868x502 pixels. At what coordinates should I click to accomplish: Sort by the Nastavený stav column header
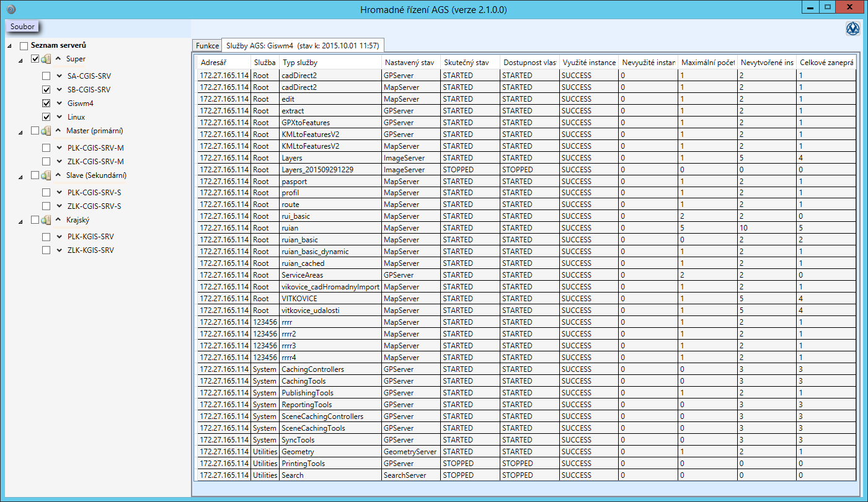pos(411,63)
